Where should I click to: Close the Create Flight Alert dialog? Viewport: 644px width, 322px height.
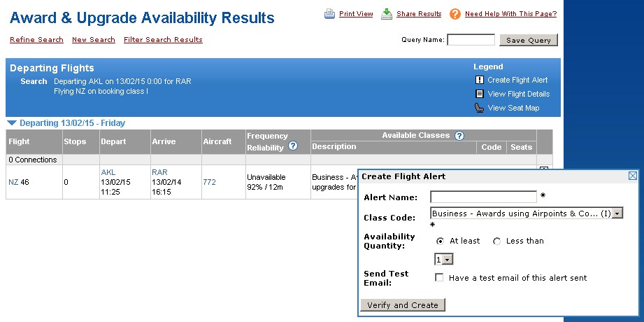(x=633, y=176)
